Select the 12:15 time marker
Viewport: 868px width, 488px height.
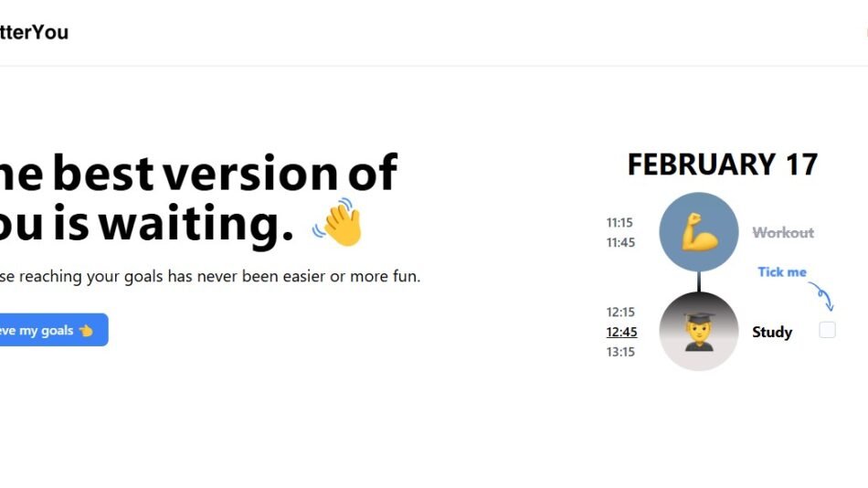click(620, 312)
